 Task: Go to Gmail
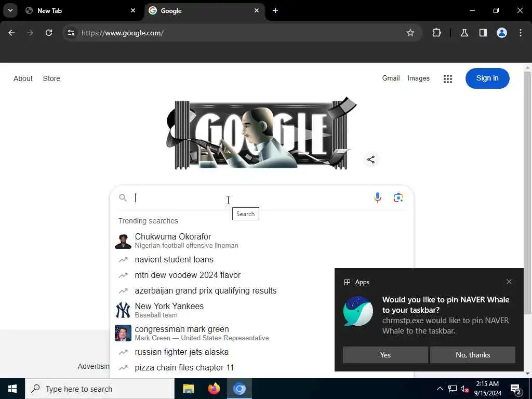(x=391, y=78)
